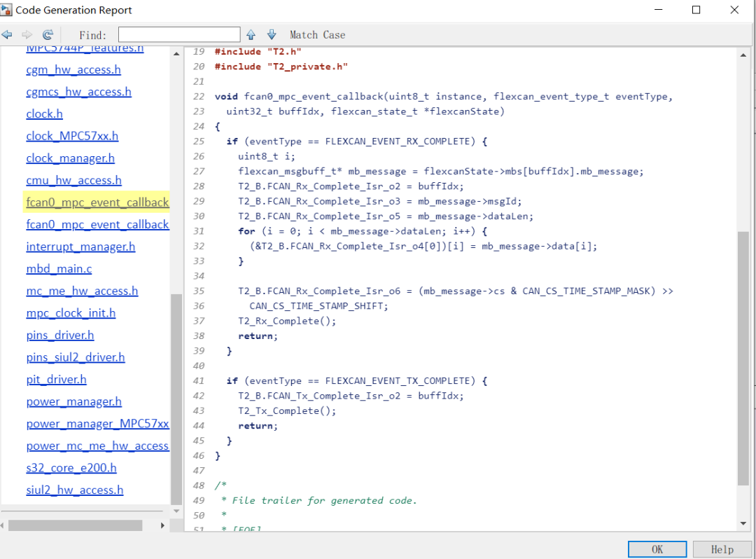The width and height of the screenshot is (756, 559).
Task: Open the clock_manager.h file link
Action: coord(71,158)
